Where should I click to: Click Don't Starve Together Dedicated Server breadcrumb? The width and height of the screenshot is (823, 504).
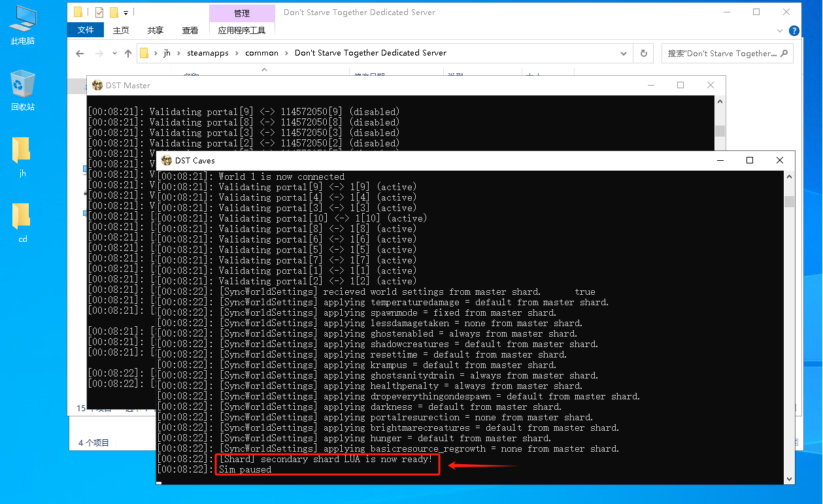click(371, 53)
